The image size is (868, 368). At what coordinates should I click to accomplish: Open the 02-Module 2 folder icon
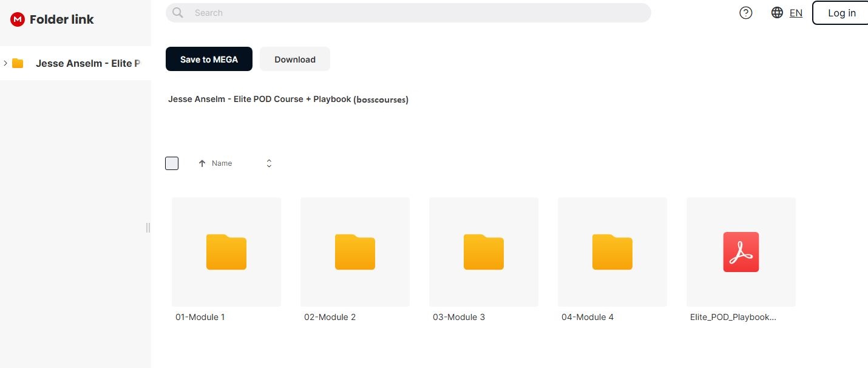pos(355,251)
